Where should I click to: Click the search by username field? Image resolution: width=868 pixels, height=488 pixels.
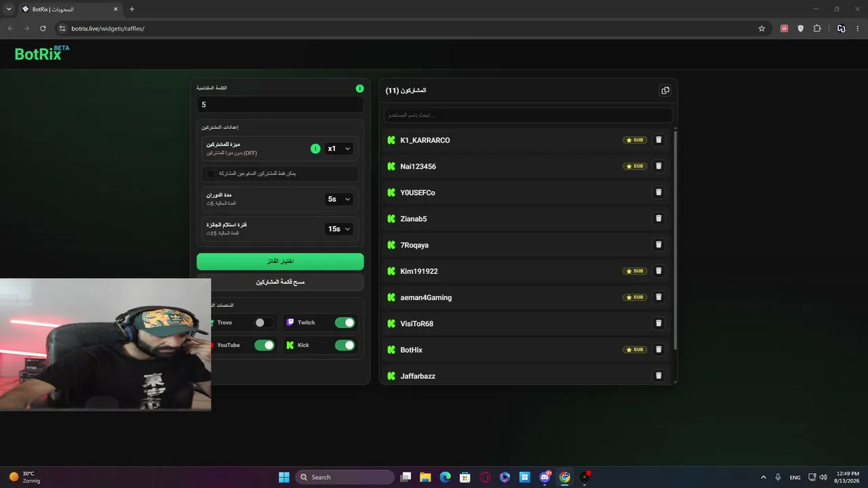click(528, 115)
